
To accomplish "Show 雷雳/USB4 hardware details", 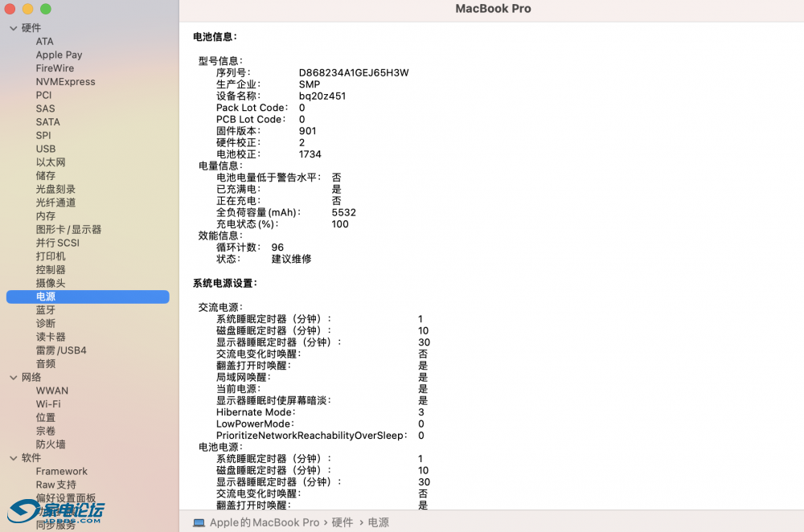I will [61, 350].
